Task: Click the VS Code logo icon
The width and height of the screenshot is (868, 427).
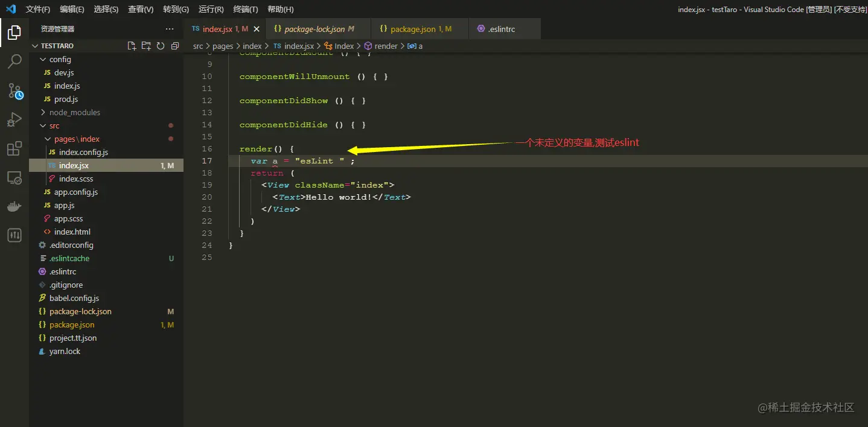Action: pyautogui.click(x=11, y=9)
